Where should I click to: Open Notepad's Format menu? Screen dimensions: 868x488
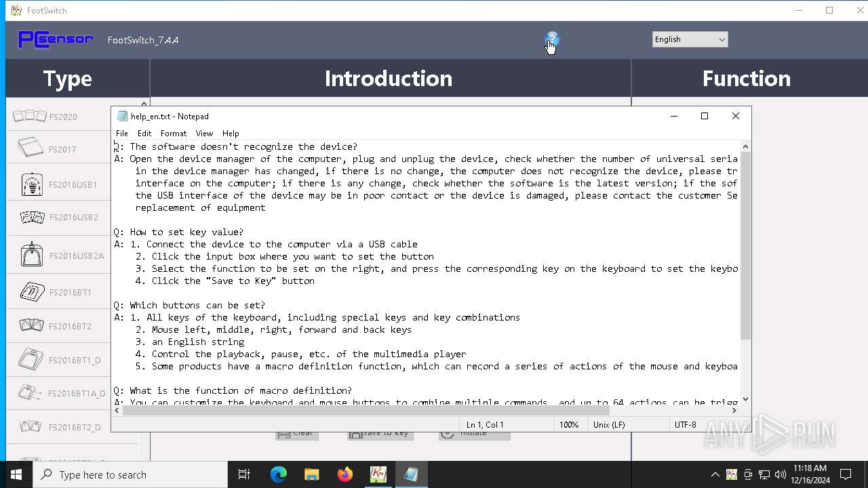click(x=174, y=134)
